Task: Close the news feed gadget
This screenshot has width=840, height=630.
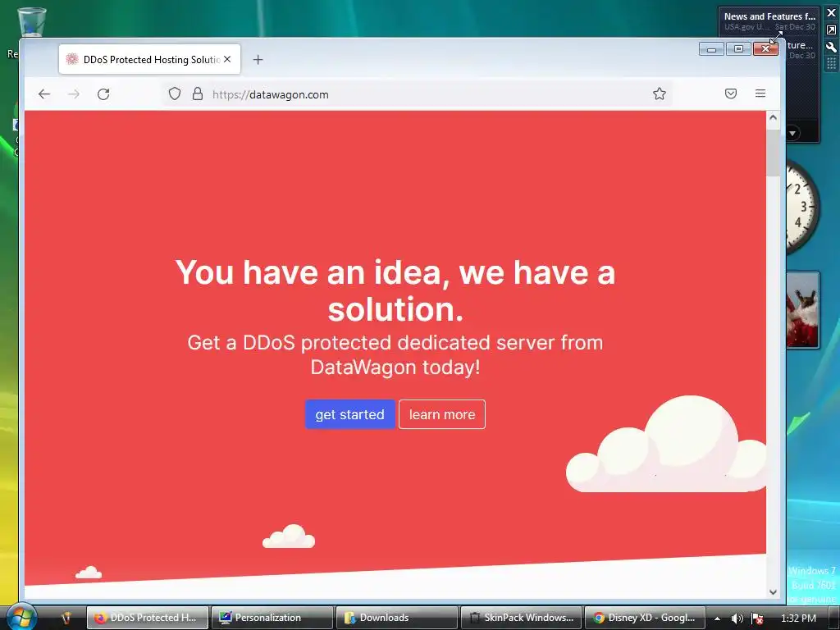Action: click(x=832, y=13)
